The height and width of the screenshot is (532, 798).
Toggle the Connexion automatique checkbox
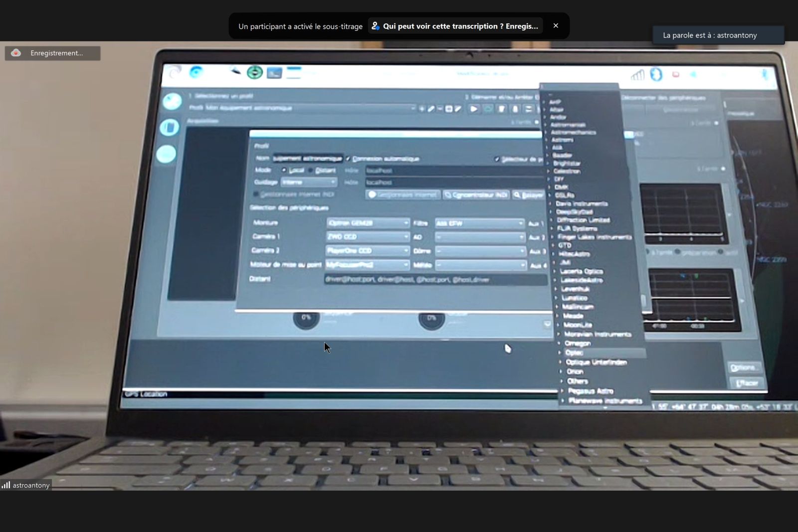click(348, 159)
